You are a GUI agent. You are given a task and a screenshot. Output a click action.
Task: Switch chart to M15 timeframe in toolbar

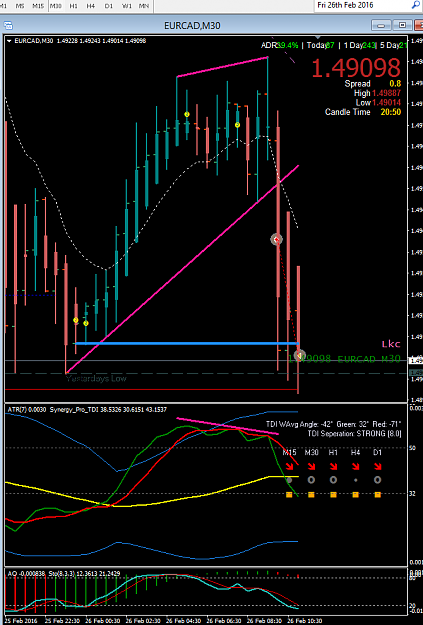click(x=38, y=6)
